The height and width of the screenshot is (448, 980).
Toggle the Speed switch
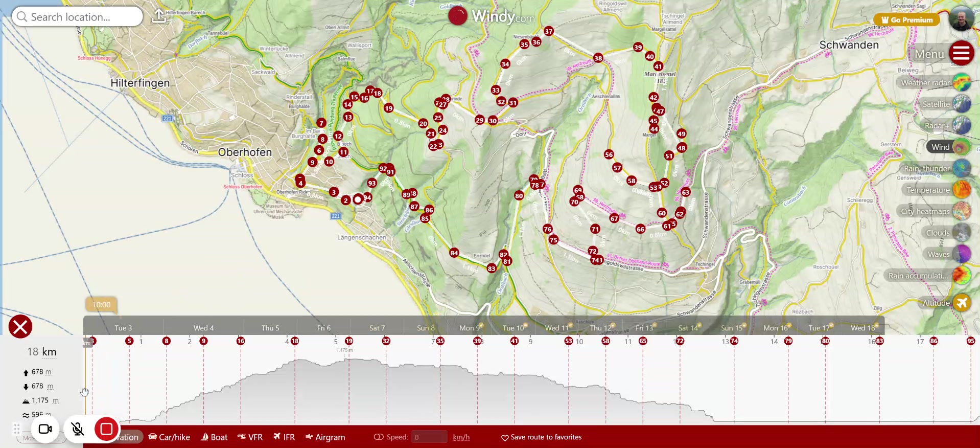pos(379,437)
